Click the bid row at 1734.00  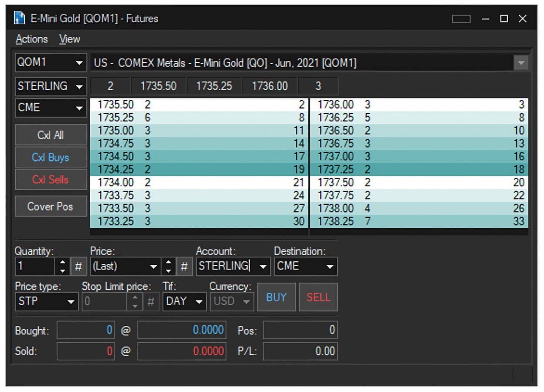click(198, 182)
